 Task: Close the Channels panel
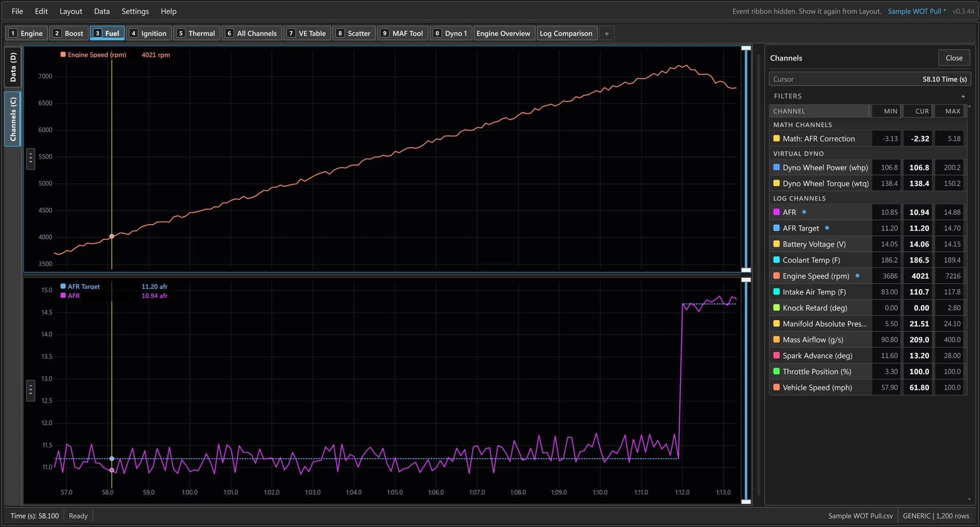pos(954,58)
